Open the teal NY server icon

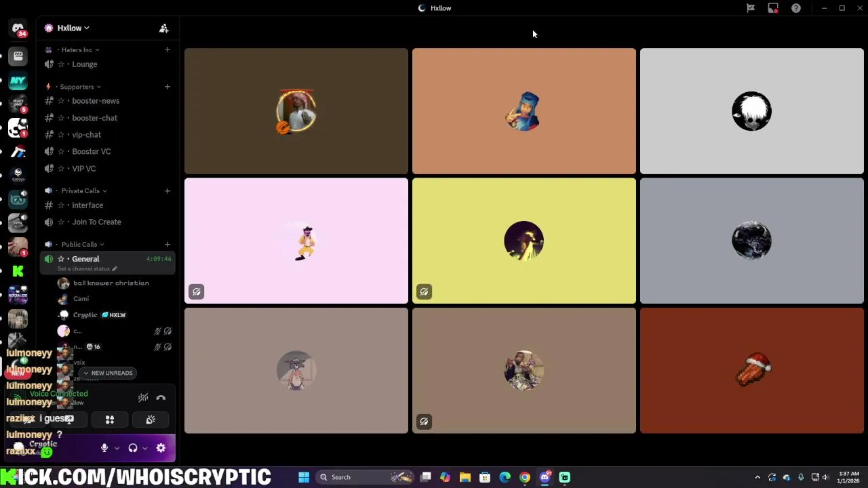coord(18,81)
